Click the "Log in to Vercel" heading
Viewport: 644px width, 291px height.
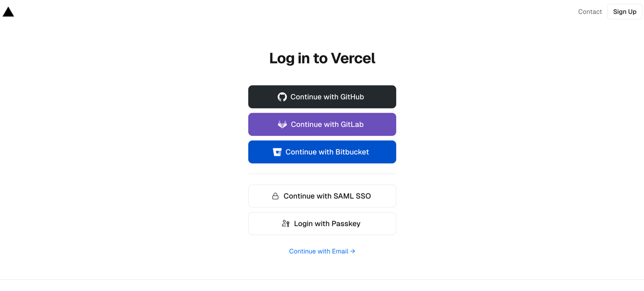[322, 58]
